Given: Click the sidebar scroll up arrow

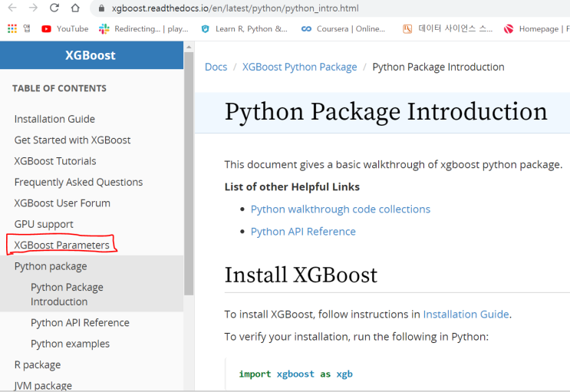Looking at the screenshot, I should pyautogui.click(x=189, y=48).
